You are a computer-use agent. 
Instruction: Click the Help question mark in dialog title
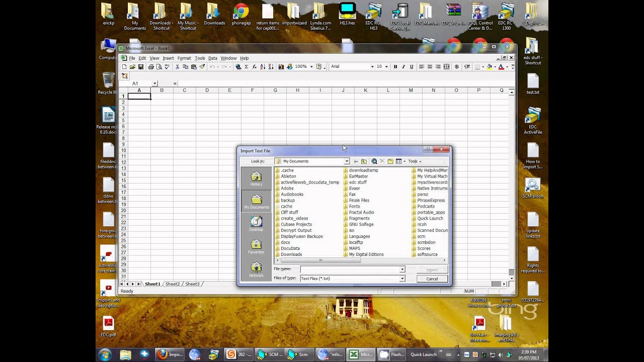click(428, 149)
